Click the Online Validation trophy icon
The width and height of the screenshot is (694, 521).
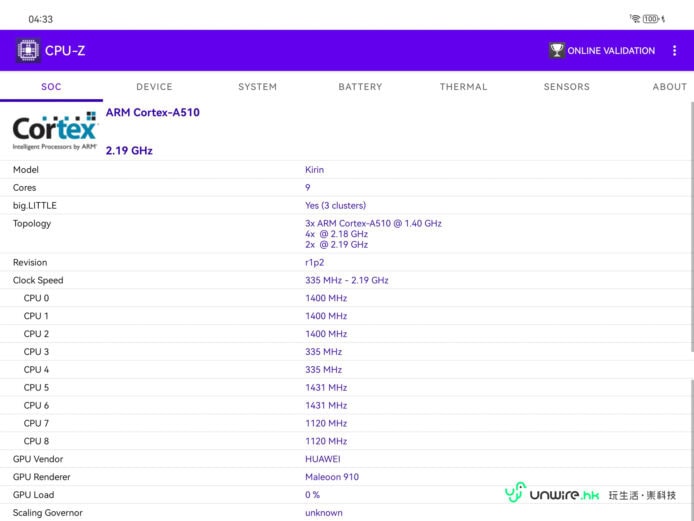tap(557, 50)
